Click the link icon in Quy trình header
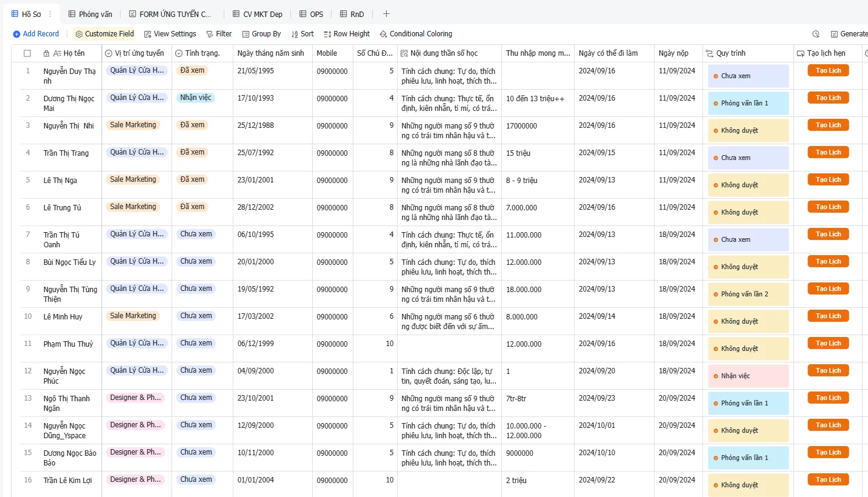The width and height of the screenshot is (868, 497). click(710, 53)
